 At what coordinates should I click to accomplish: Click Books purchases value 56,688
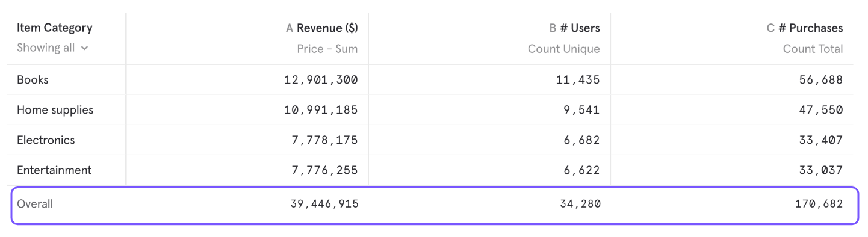coord(821,80)
